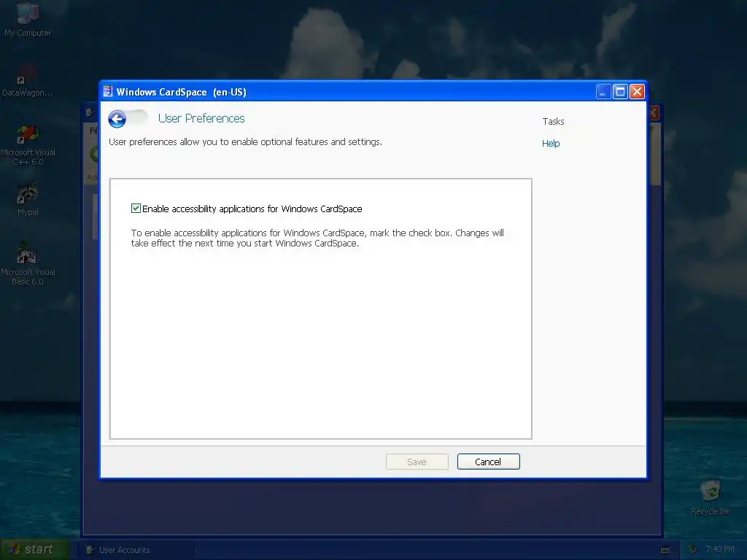Select Microsoft Visual Basic 6.0 desktop icon
747x560 pixels.
pyautogui.click(x=28, y=264)
